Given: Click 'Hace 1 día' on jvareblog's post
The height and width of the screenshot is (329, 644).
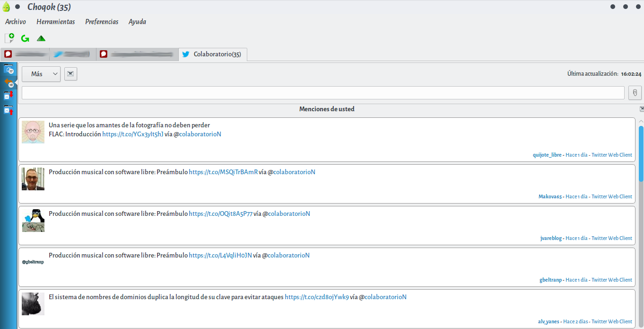Looking at the screenshot, I should [576, 238].
